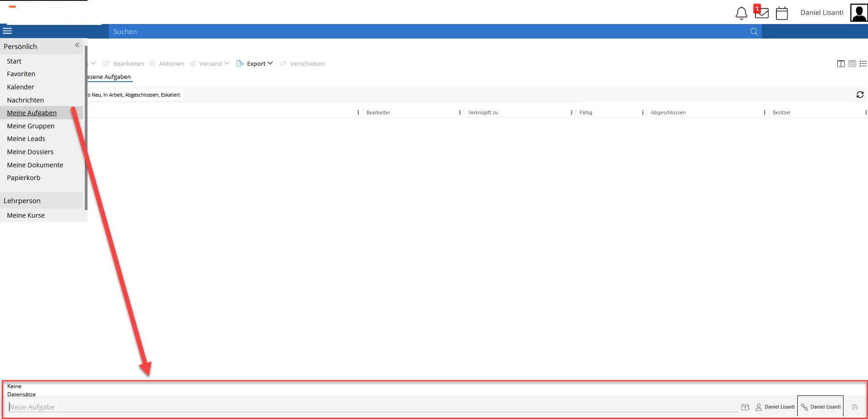
Task: Open the calendar icon in header
Action: pyautogui.click(x=782, y=13)
